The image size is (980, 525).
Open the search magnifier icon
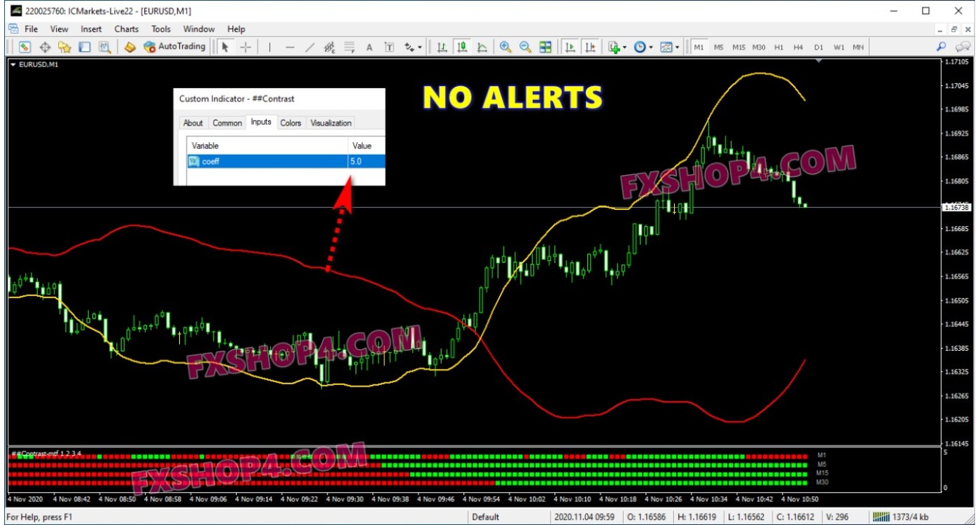[941, 47]
